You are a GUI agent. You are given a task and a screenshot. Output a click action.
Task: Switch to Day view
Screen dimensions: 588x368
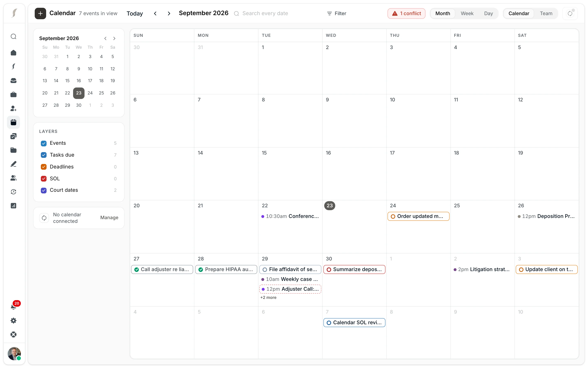[x=488, y=13]
